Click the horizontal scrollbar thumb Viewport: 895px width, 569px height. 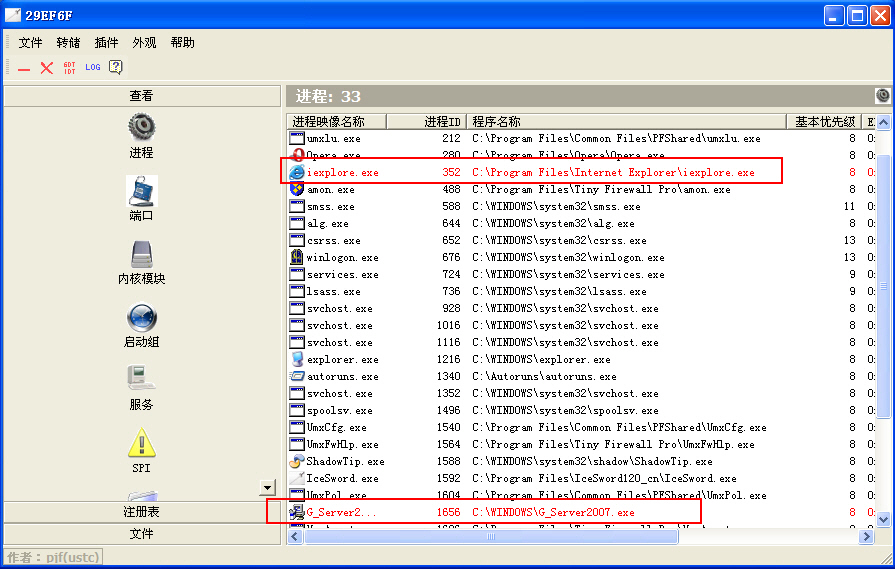pos(491,536)
